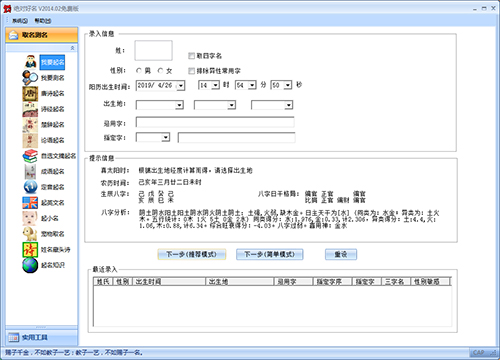
Task: Open the globe icon 起名知识
Action: coord(30,265)
